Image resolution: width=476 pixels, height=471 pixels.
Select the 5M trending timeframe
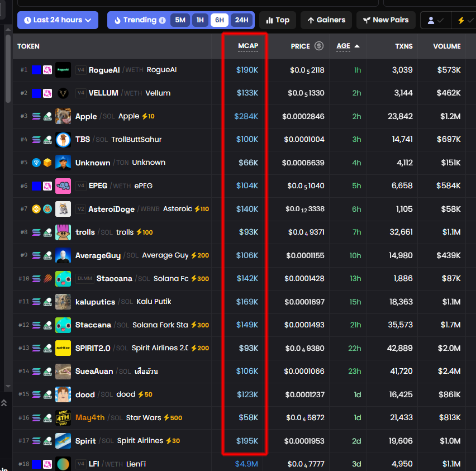(x=180, y=20)
